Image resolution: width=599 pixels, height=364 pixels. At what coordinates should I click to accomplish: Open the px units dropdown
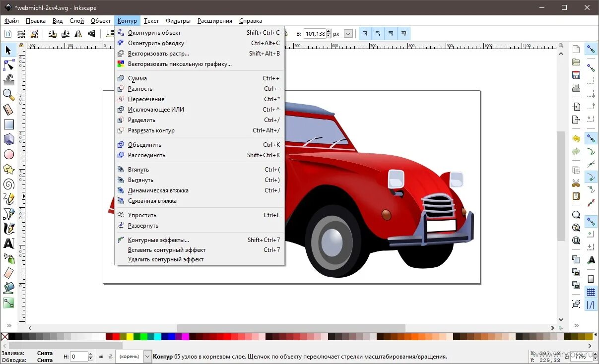point(342,34)
